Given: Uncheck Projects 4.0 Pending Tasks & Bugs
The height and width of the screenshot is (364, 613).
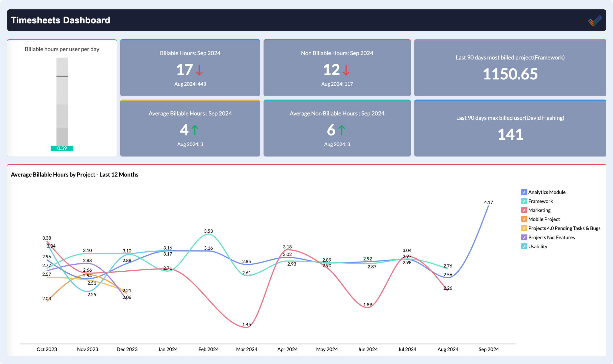Looking at the screenshot, I should pyautogui.click(x=524, y=228).
